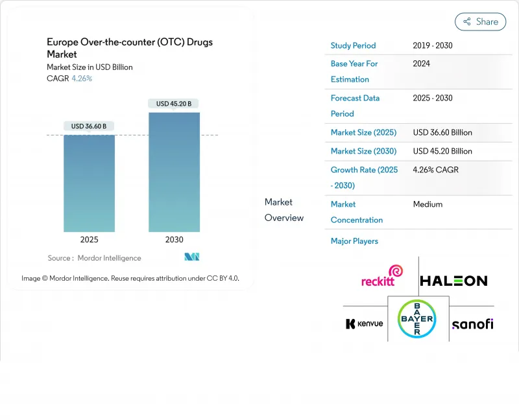The height and width of the screenshot is (420, 519).
Task: Click the Study Period row label
Action: 353,45
